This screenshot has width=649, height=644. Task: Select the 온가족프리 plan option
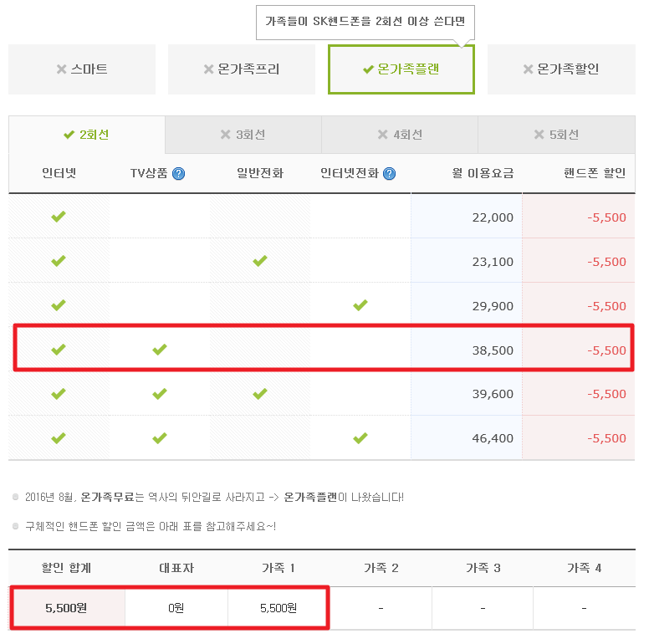(x=242, y=69)
